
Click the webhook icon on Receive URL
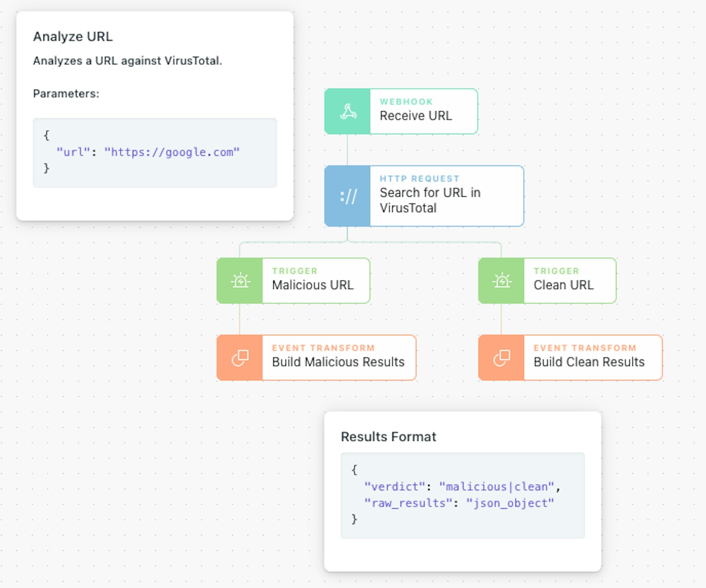pyautogui.click(x=347, y=111)
